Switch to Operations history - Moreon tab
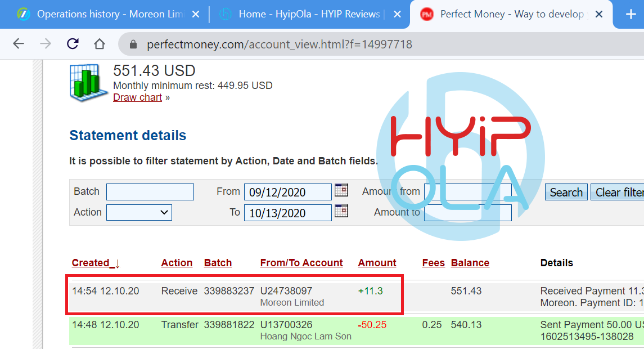The image size is (644, 349). tap(111, 14)
